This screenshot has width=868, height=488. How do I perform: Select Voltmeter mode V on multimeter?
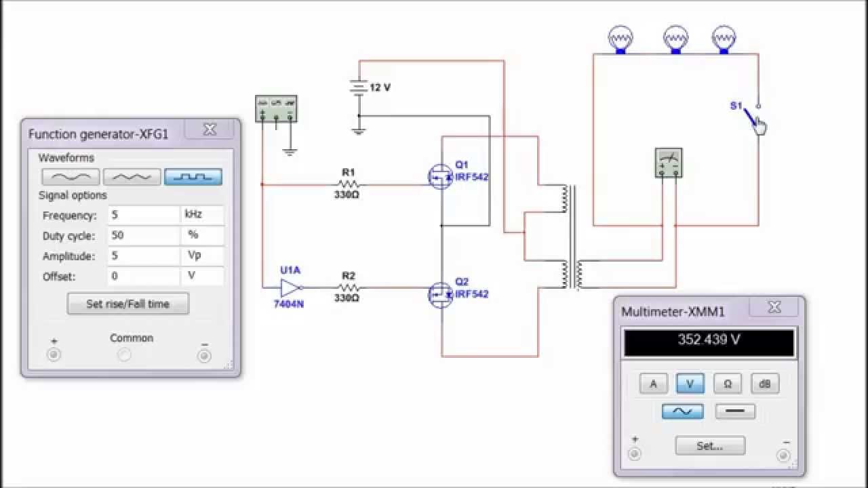tap(690, 384)
